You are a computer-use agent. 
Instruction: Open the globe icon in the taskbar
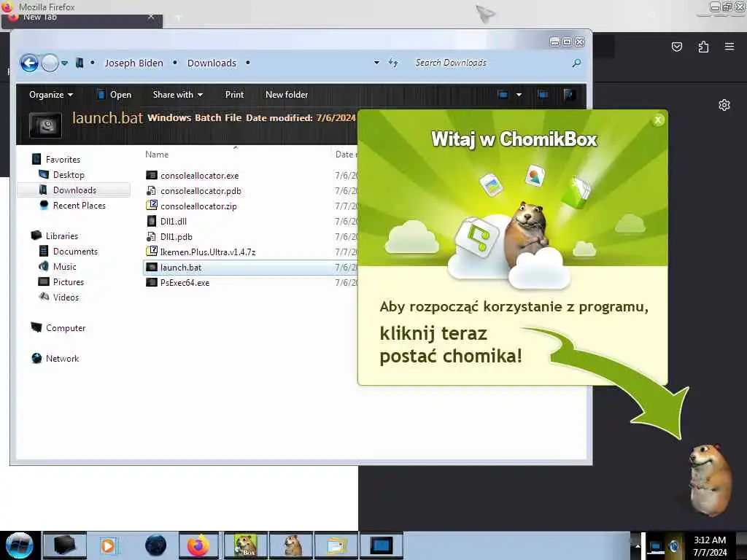click(x=155, y=545)
